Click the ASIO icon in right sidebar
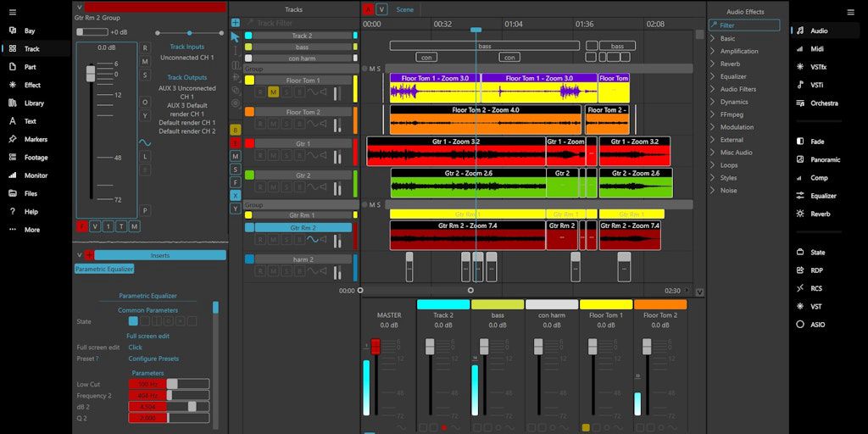Screen dimensions: 868x434 (x=800, y=325)
